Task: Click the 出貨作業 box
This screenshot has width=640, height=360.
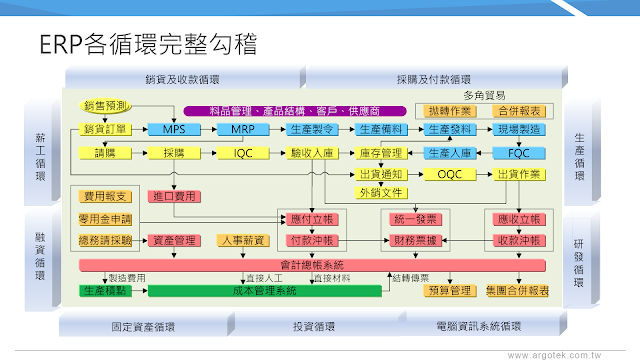Action: [x=519, y=174]
